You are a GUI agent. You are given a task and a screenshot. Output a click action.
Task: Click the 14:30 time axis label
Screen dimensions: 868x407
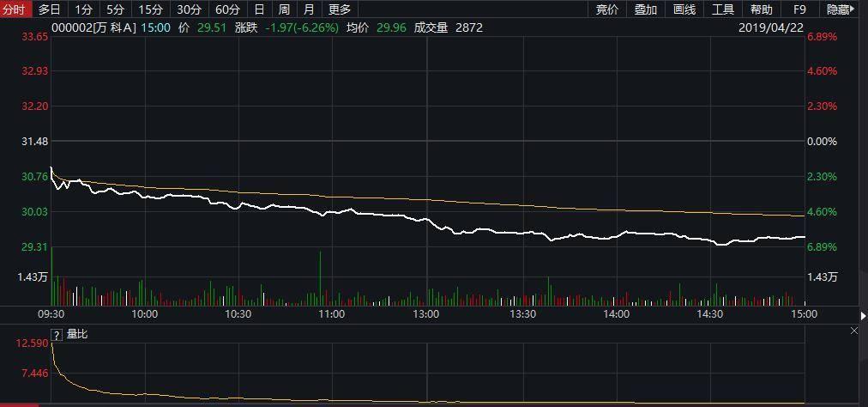pos(710,314)
